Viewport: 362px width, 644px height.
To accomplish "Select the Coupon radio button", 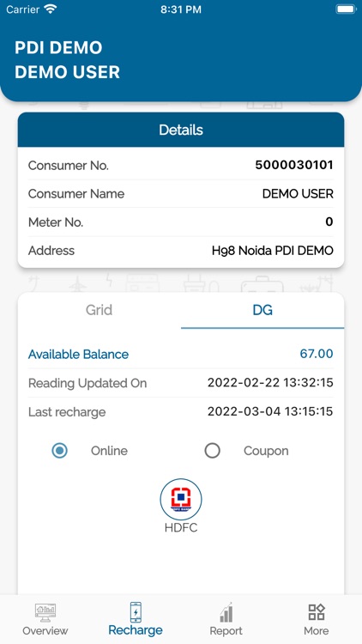I will [212, 451].
